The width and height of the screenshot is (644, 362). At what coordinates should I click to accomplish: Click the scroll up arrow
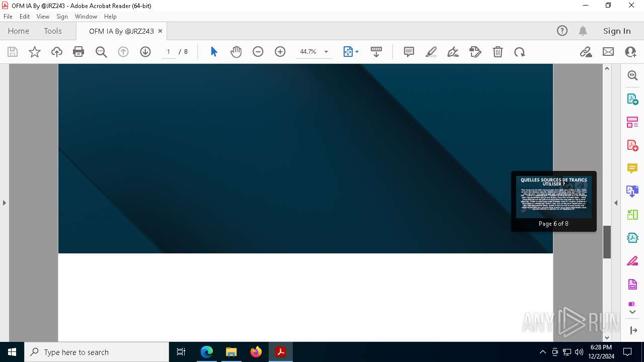pyautogui.click(x=607, y=68)
